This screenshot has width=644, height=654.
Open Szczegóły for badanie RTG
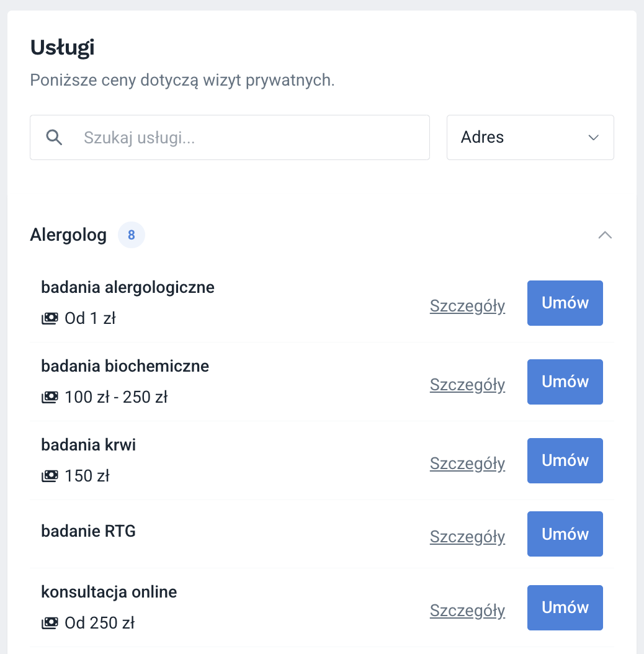click(x=467, y=537)
